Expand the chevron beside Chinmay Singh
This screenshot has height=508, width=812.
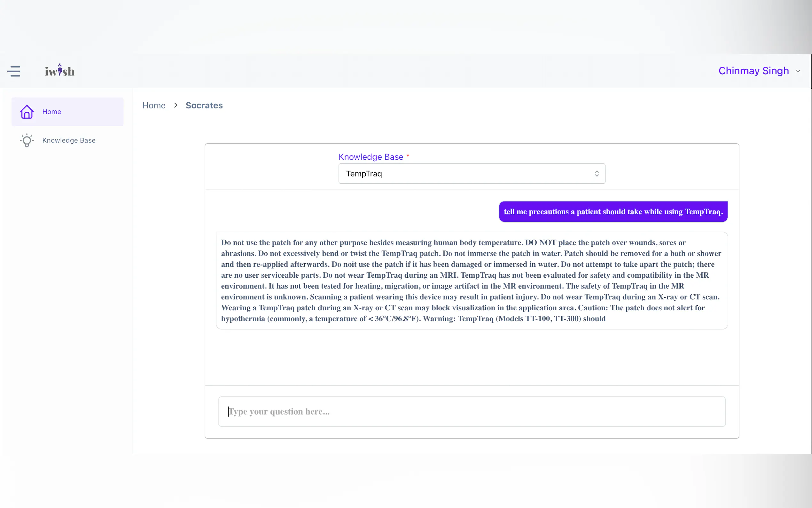[798, 71]
